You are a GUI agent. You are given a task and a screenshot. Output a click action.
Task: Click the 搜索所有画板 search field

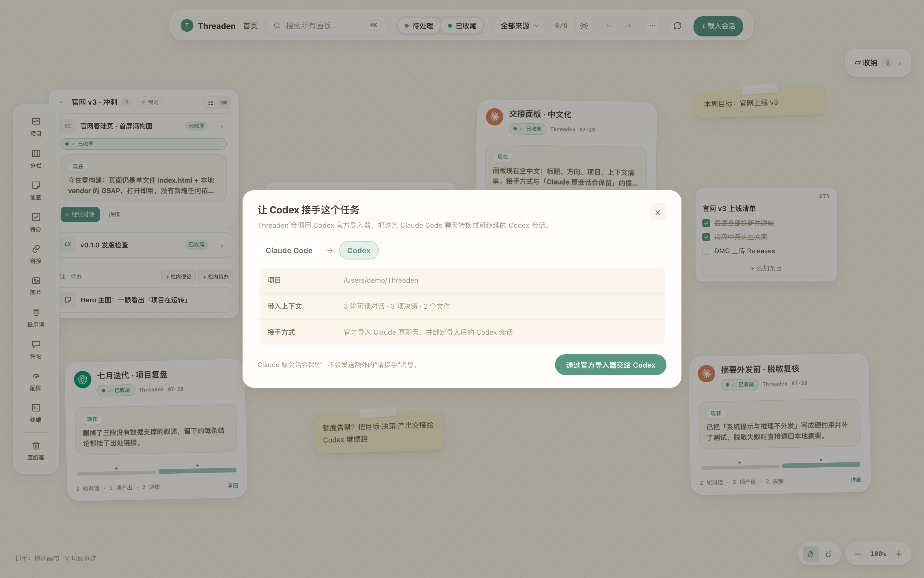coord(327,26)
